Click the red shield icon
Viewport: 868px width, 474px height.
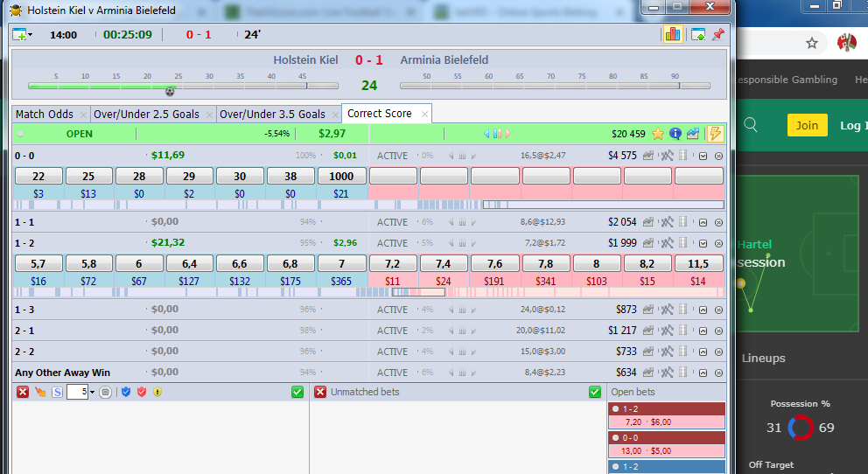click(x=142, y=392)
